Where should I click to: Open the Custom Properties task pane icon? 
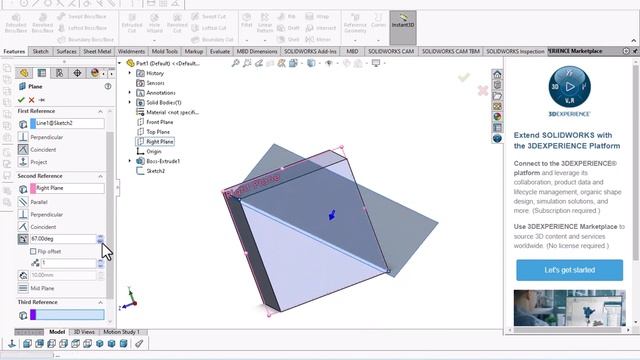pyautogui.click(x=497, y=128)
